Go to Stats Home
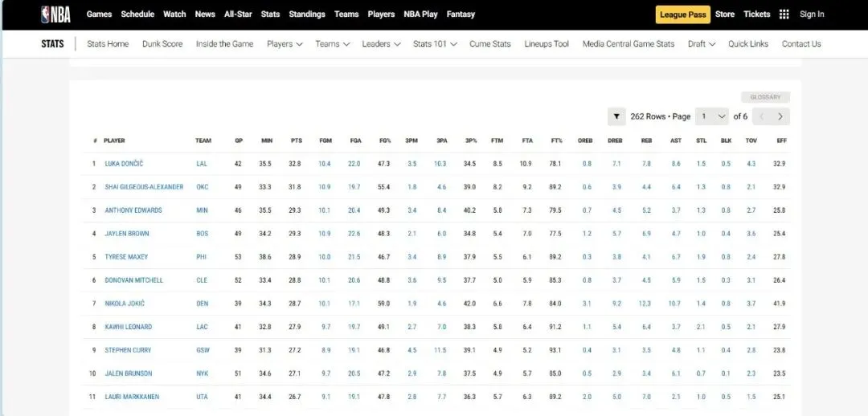The height and width of the screenshot is (416, 868). pyautogui.click(x=108, y=44)
